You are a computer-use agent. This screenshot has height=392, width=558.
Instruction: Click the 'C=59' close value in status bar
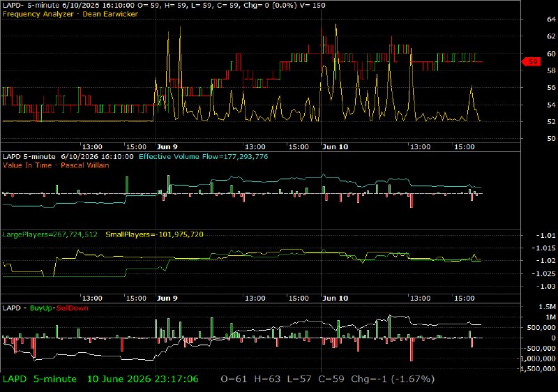pyautogui.click(x=331, y=379)
